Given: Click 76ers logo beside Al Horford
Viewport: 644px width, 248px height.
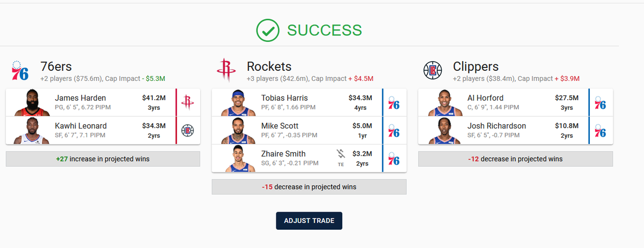Looking at the screenshot, I should tap(600, 102).
